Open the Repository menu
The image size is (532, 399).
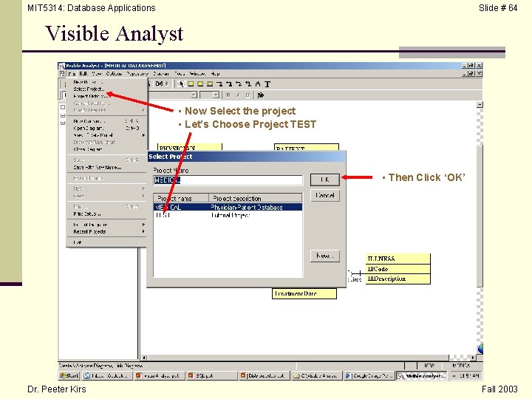coord(137,74)
